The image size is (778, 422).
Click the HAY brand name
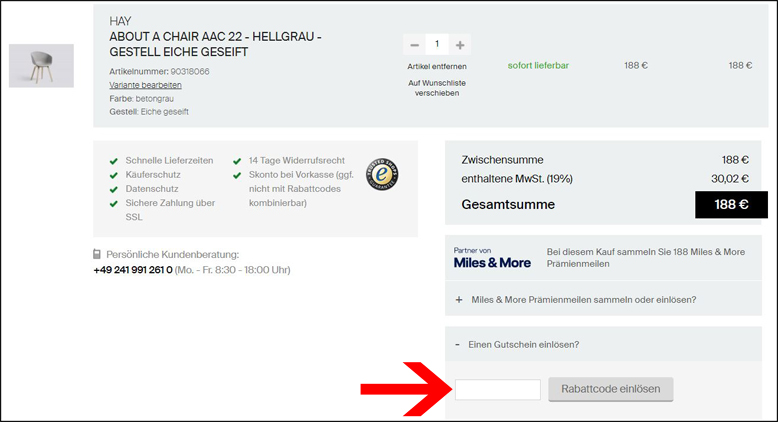point(120,21)
